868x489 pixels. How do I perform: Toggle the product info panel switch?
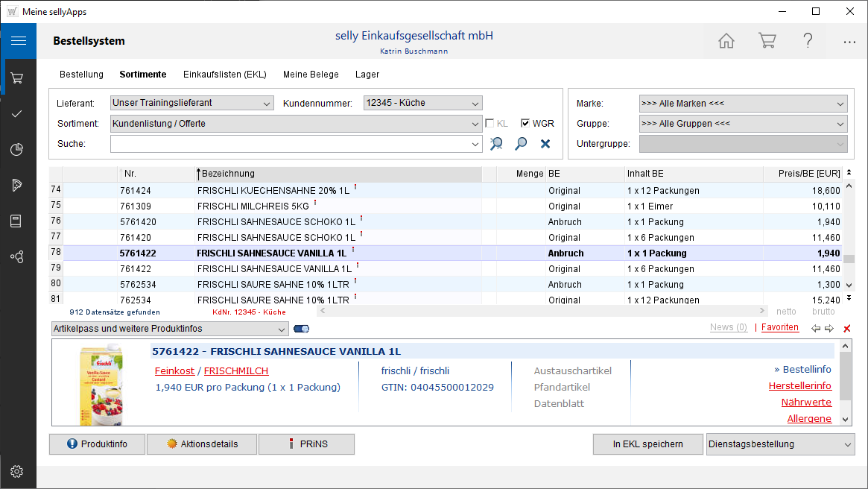point(302,329)
